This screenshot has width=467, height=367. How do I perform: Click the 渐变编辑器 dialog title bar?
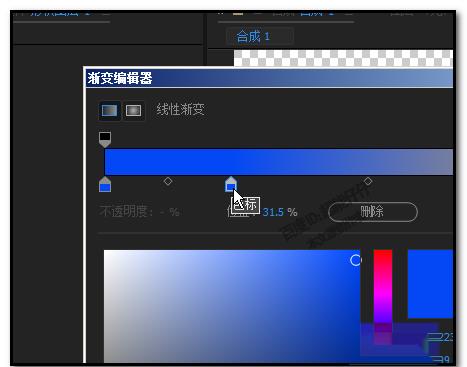pos(269,79)
